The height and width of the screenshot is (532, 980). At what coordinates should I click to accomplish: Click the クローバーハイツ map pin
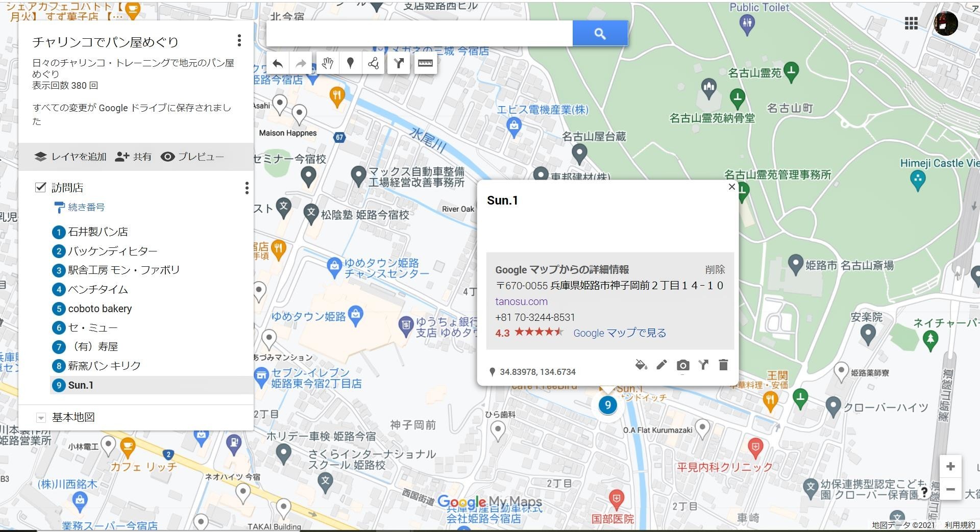pyautogui.click(x=833, y=407)
